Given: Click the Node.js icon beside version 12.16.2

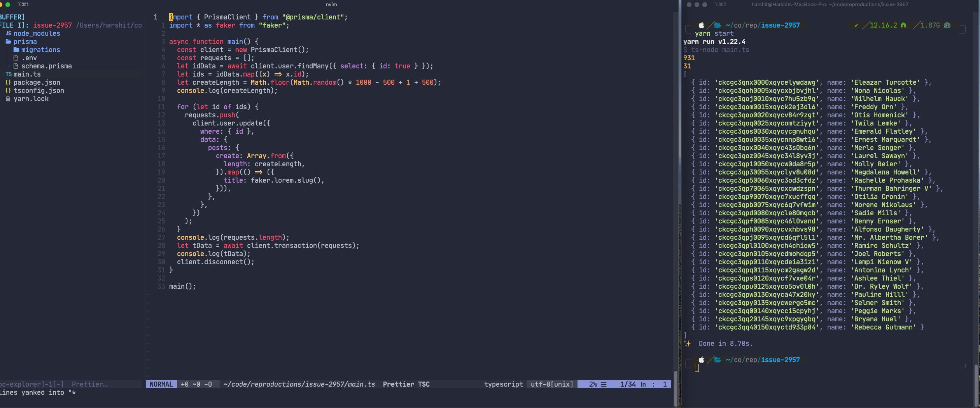Looking at the screenshot, I should tap(904, 25).
